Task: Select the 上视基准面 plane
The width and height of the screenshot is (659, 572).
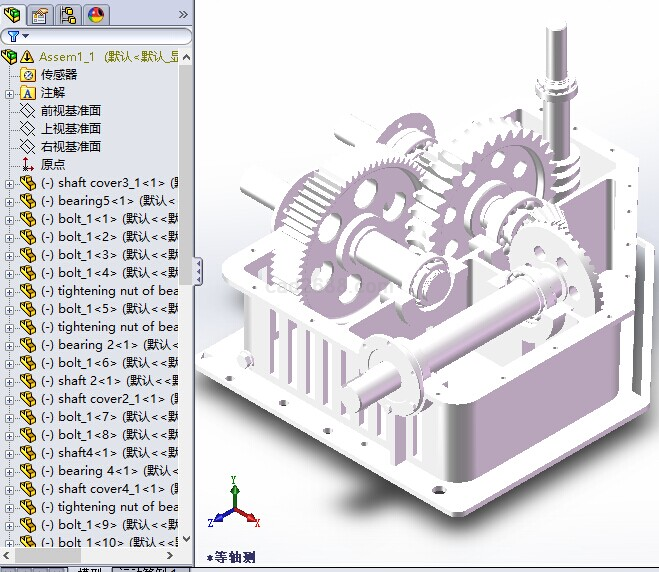Action: coord(70,129)
